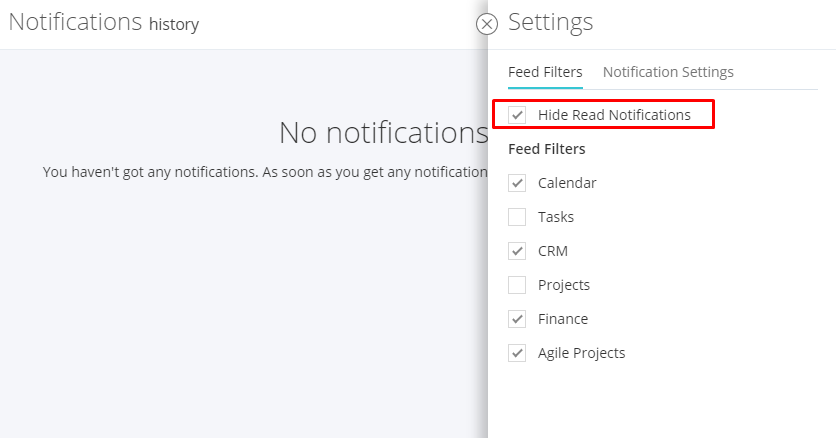Click the bold Feed Filters section heading
The image size is (836, 438).
point(546,149)
